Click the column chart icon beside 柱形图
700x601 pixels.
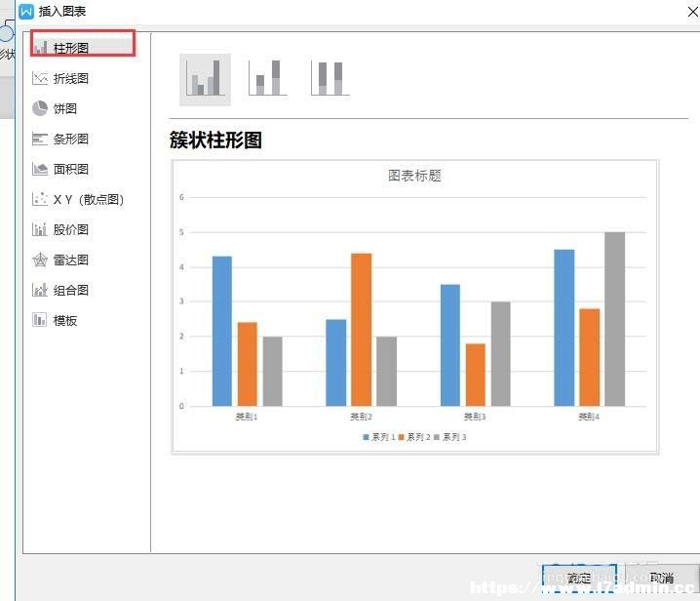point(41,47)
